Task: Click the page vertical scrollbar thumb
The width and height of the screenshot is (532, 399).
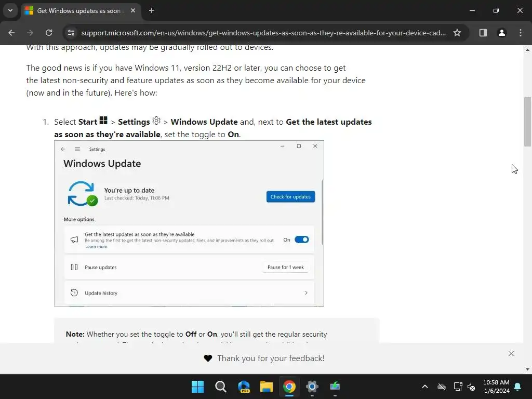Action: (527, 122)
